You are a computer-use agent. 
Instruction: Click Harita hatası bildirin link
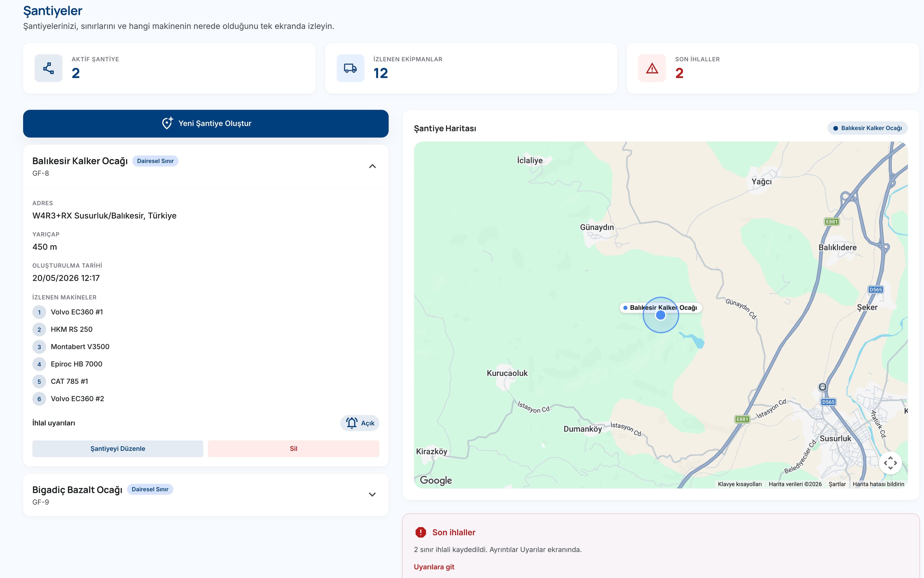878,484
